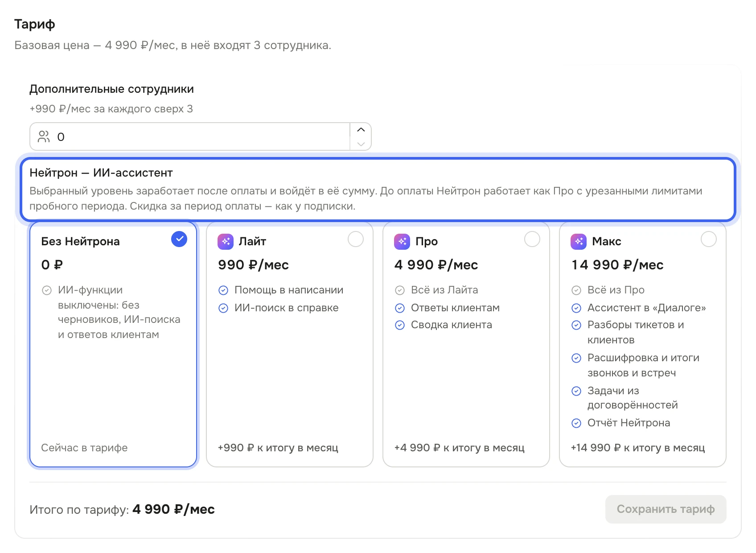The width and height of the screenshot is (756, 553).
Task: Click +990 ₽ к итогу в месяц
Action: coord(278,448)
